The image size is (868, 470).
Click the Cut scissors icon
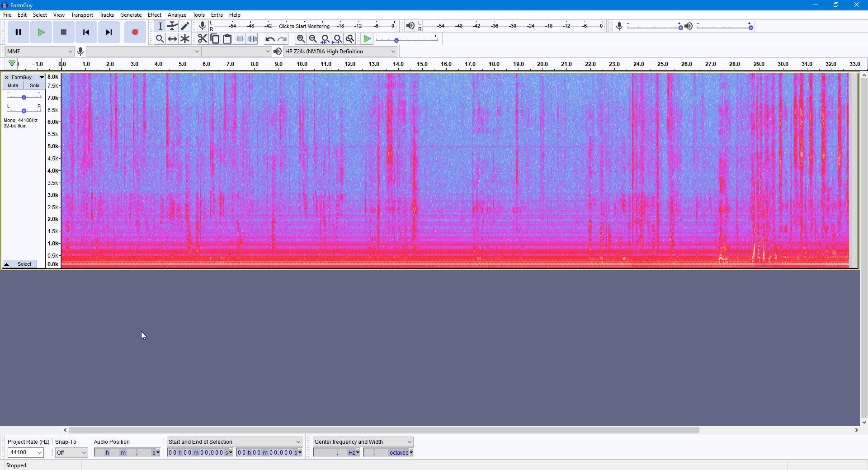(x=202, y=39)
